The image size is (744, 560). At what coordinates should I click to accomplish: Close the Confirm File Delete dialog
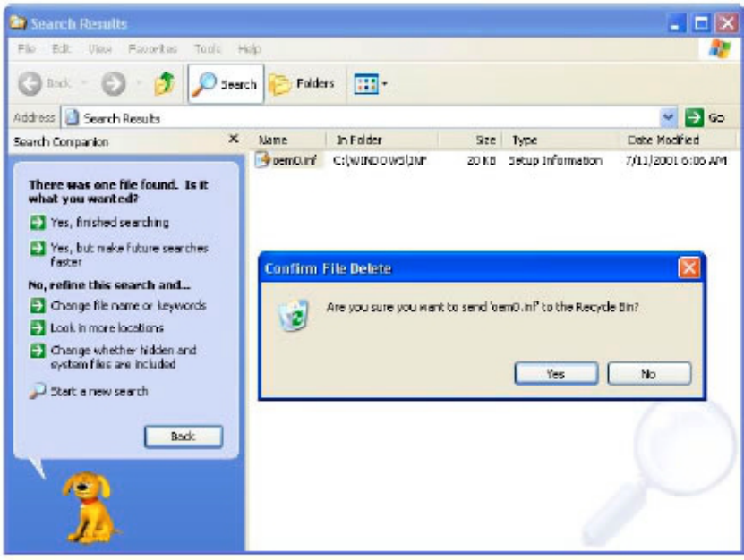coord(689,267)
